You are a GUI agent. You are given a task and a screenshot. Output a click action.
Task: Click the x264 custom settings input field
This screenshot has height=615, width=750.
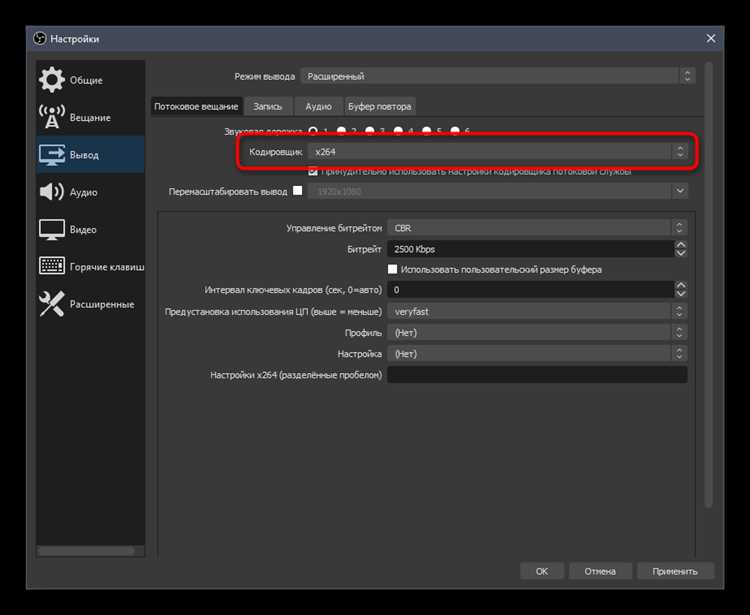point(537,374)
